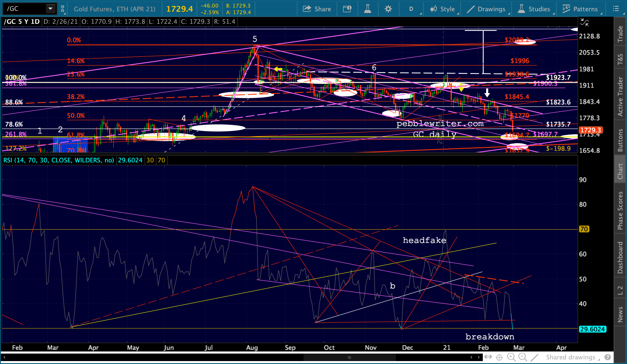Click scroll left arrow on time axis

472,357
